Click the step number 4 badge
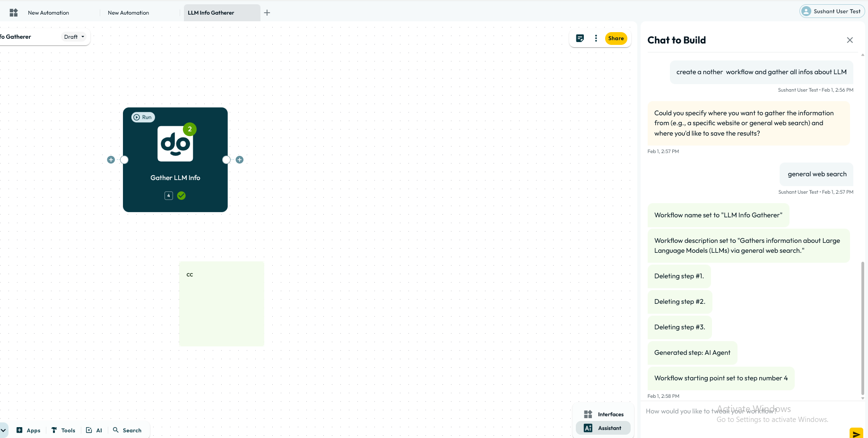868x438 pixels. pyautogui.click(x=169, y=196)
